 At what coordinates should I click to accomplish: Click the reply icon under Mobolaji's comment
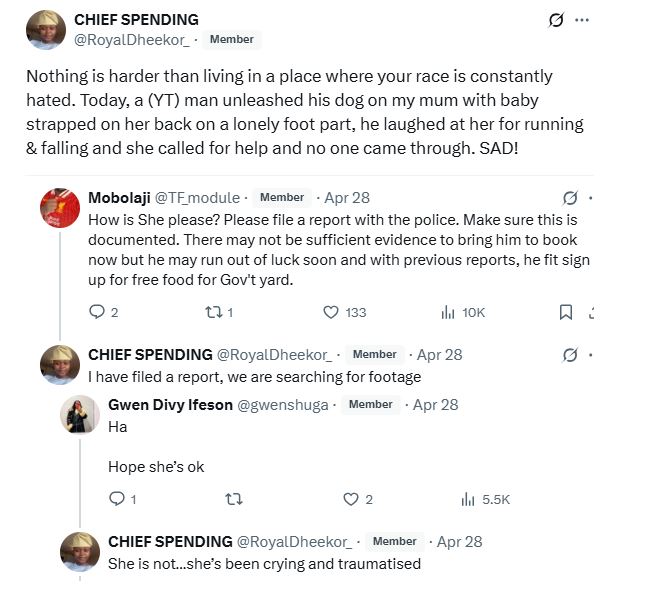97,312
